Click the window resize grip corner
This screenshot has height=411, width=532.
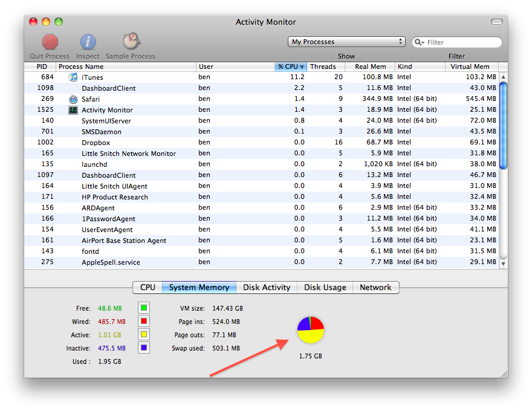coord(504,374)
